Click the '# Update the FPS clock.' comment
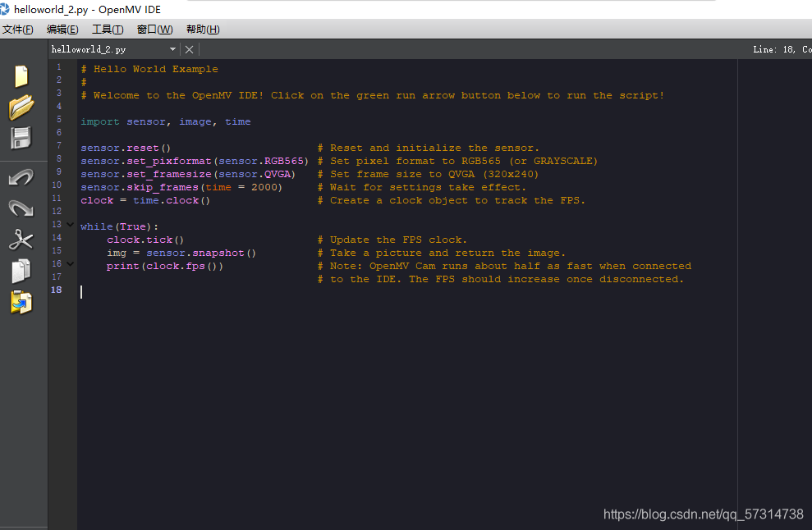This screenshot has height=530, width=812. click(x=392, y=240)
